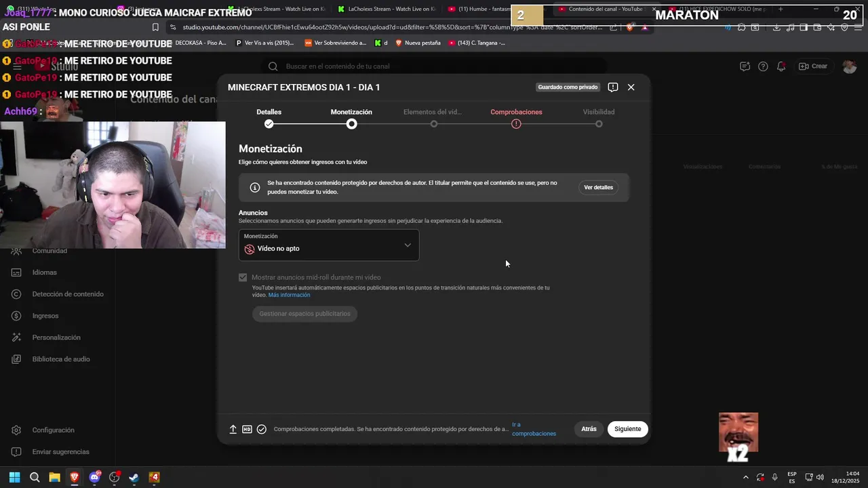Image resolution: width=868 pixels, height=488 pixels.
Task: Open the Más información link
Action: coord(289,296)
